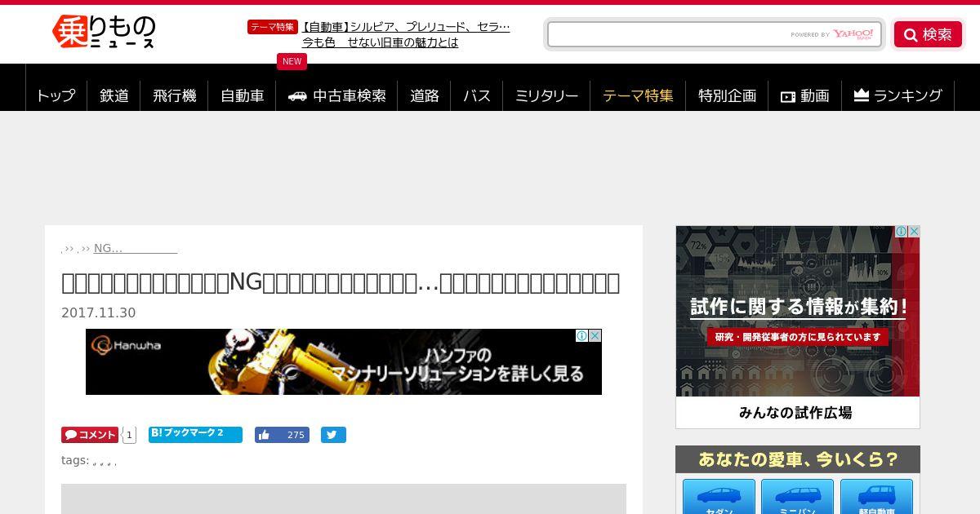Click the AdChoices info icon on sidebar ad
Viewport: 980px width, 514px height.
[x=901, y=232]
